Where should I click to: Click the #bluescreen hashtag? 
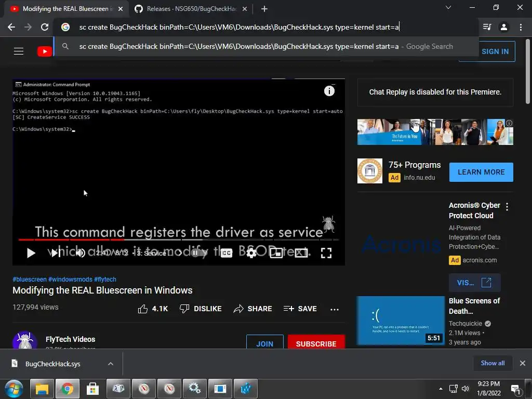[30, 279]
